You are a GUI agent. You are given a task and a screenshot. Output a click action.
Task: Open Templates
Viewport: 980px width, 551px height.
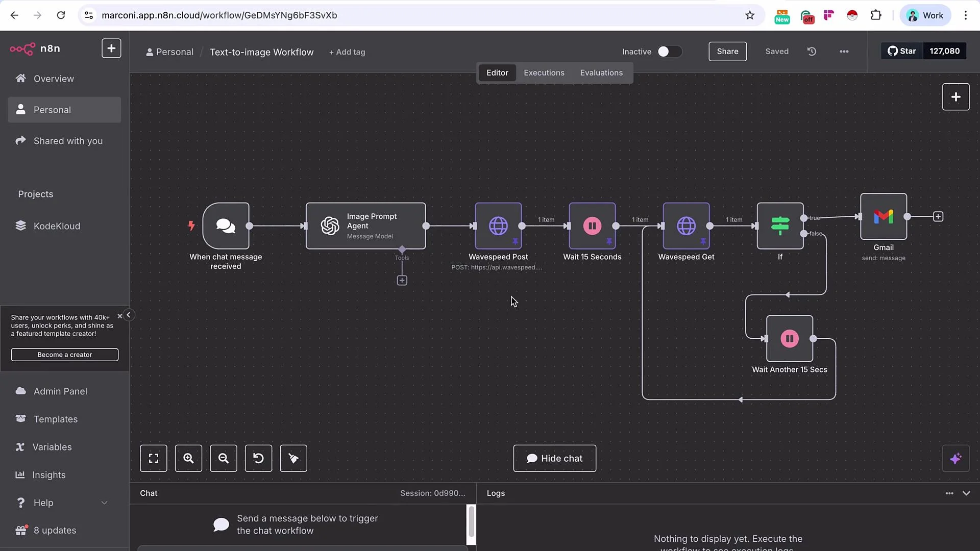pos(64,419)
